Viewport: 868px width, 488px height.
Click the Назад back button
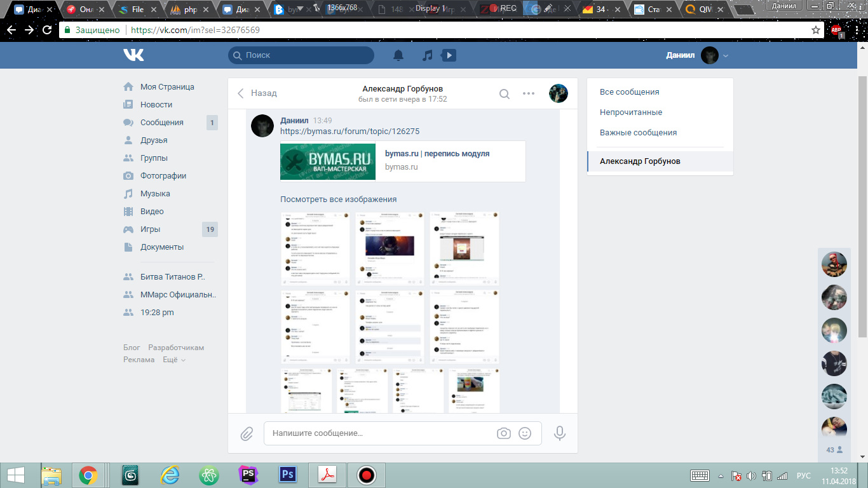point(257,93)
